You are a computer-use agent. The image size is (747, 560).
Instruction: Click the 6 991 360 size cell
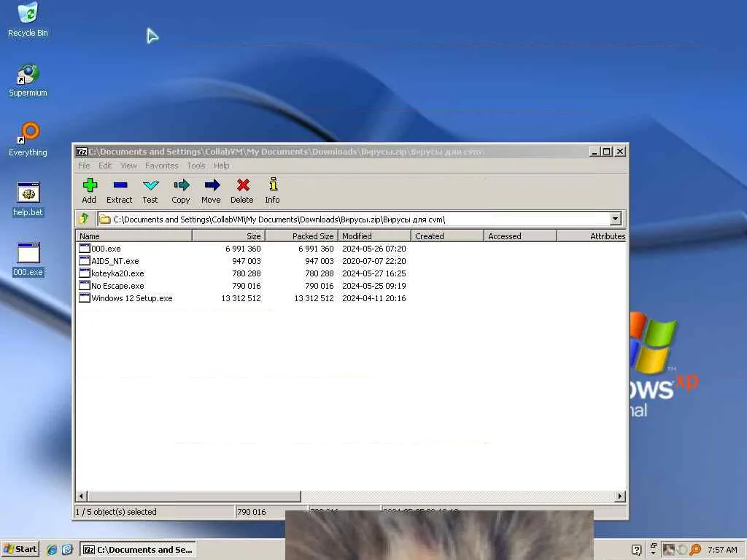(243, 249)
